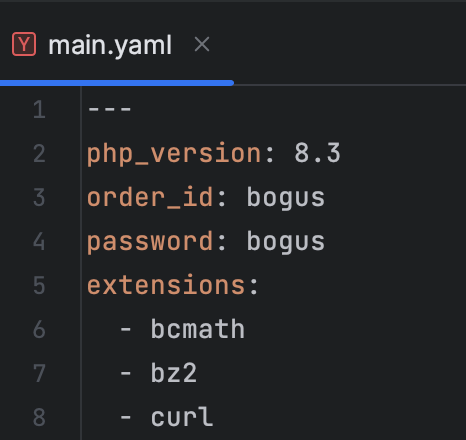Image resolution: width=466 pixels, height=440 pixels.
Task: Click line number 6 in the gutter
Action: [x=39, y=330]
